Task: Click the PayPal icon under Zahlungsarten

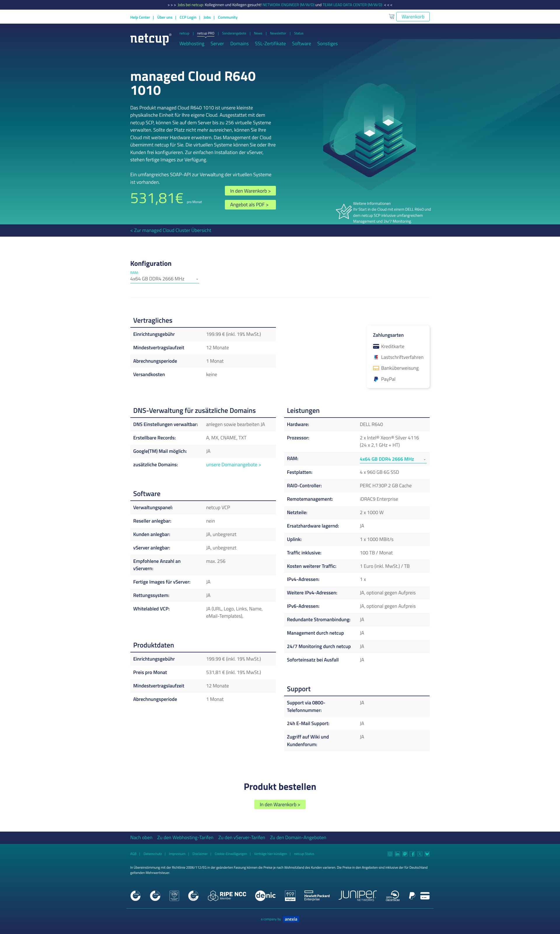Action: pos(376,379)
